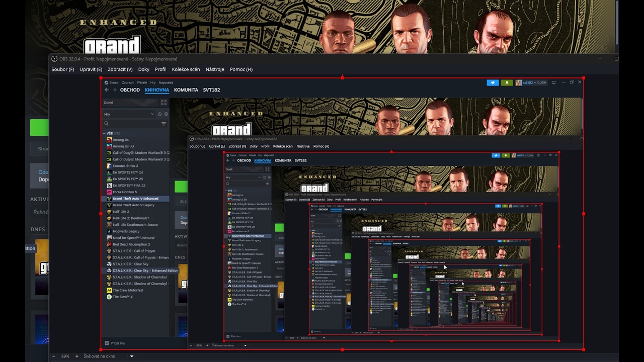Switch to the KNIHOVNA tab in the largest Steam preview
The image size is (644, 362).
tap(157, 90)
